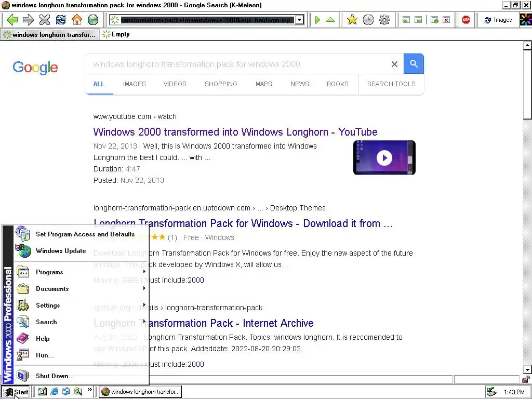The height and width of the screenshot is (399, 532).
Task: Choose Shut Down... from Start menu
Action: tap(81, 376)
